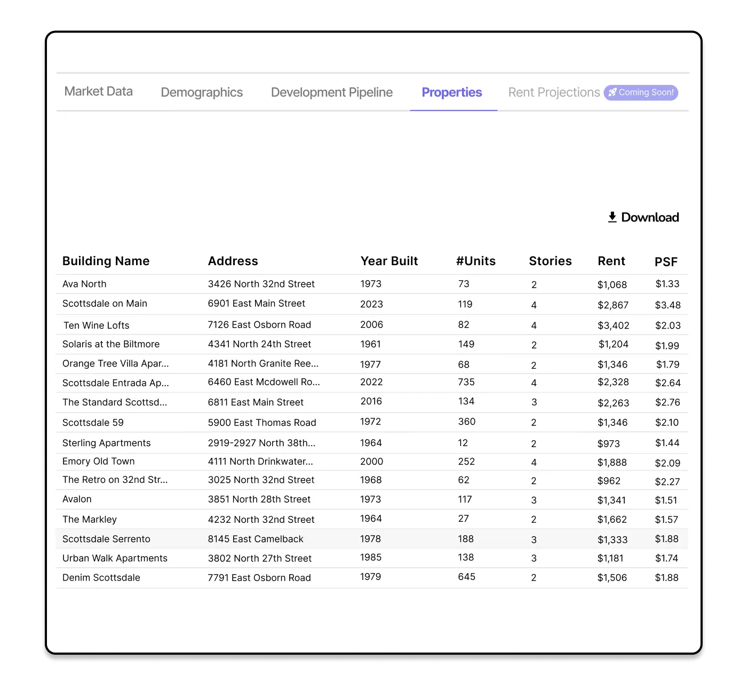The height and width of the screenshot is (700, 747).
Task: Click the Address column header
Action: [x=233, y=261]
